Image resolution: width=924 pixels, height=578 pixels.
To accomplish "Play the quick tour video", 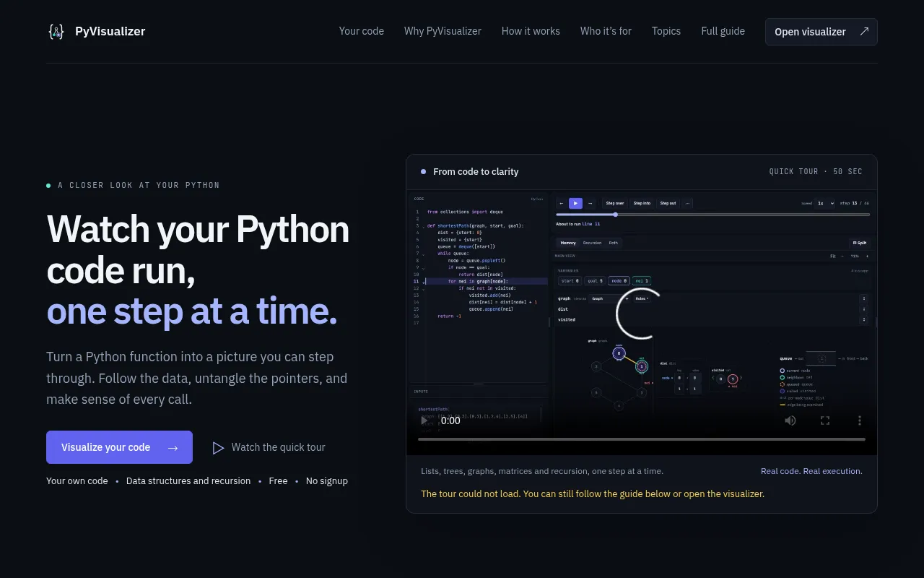I will (424, 420).
